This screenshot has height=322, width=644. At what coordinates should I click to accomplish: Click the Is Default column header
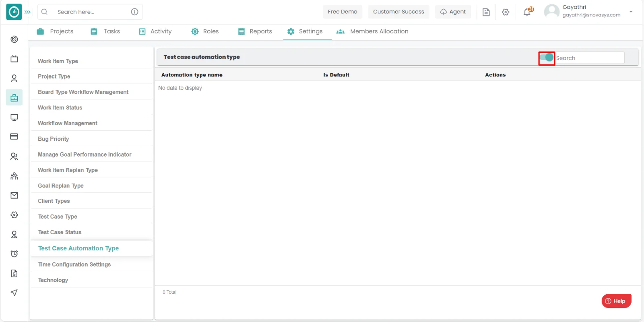click(x=336, y=75)
